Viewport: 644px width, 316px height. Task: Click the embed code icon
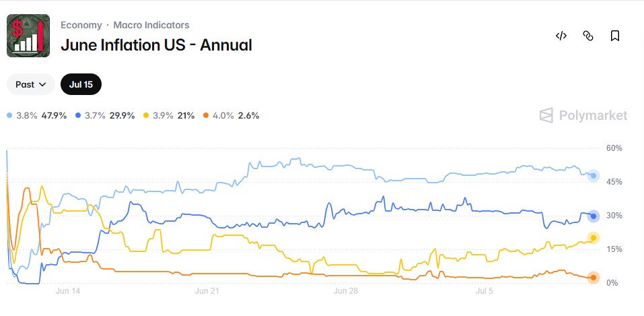pyautogui.click(x=561, y=36)
